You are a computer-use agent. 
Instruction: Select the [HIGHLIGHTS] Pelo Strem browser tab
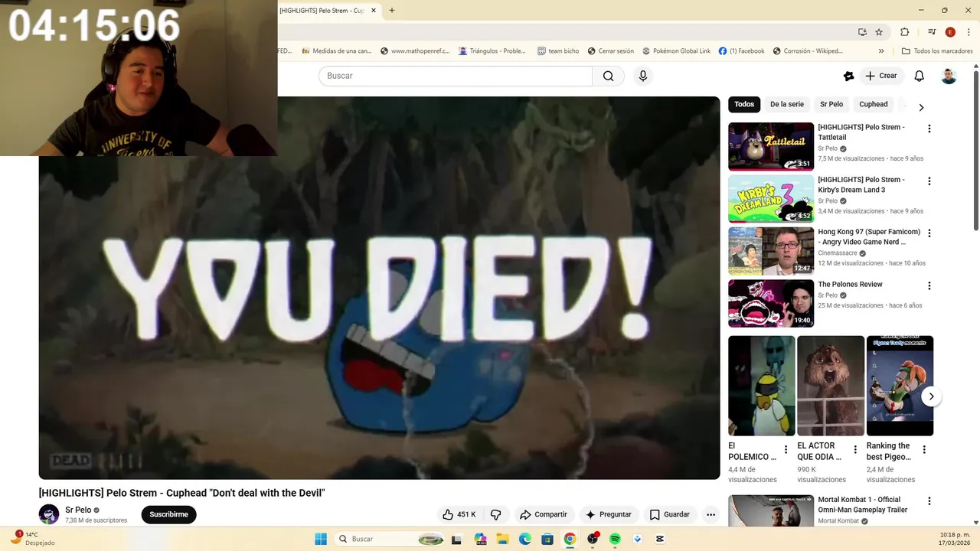coord(322,11)
